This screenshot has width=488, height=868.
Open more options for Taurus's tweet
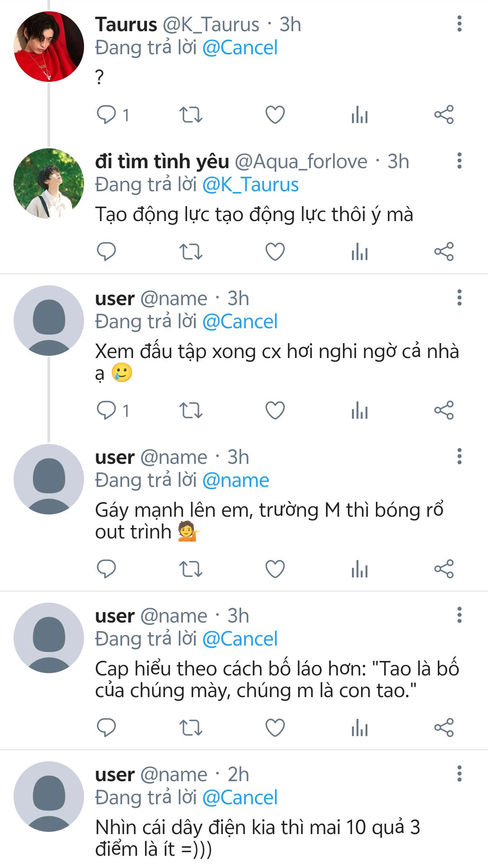point(459,24)
